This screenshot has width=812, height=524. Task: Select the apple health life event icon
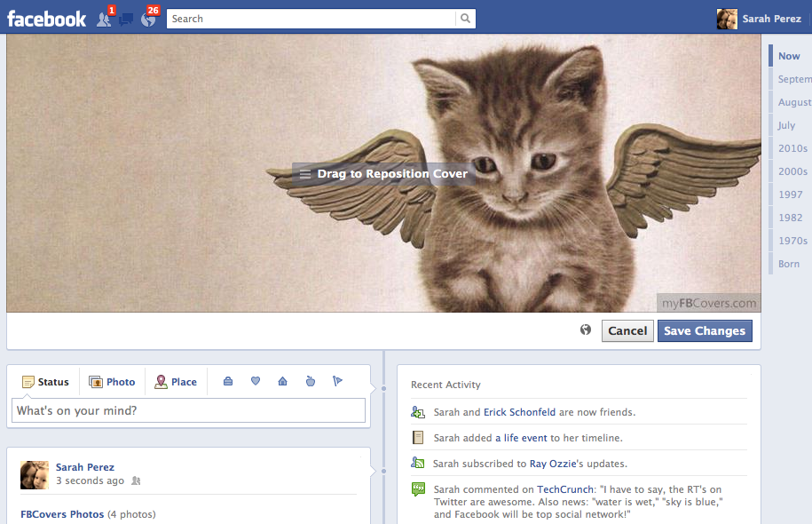pyautogui.click(x=311, y=382)
